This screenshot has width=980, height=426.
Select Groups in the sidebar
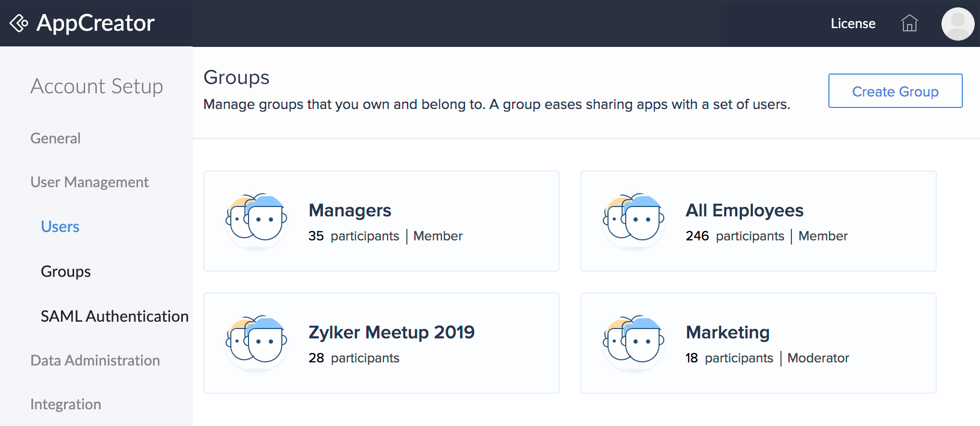point(66,272)
